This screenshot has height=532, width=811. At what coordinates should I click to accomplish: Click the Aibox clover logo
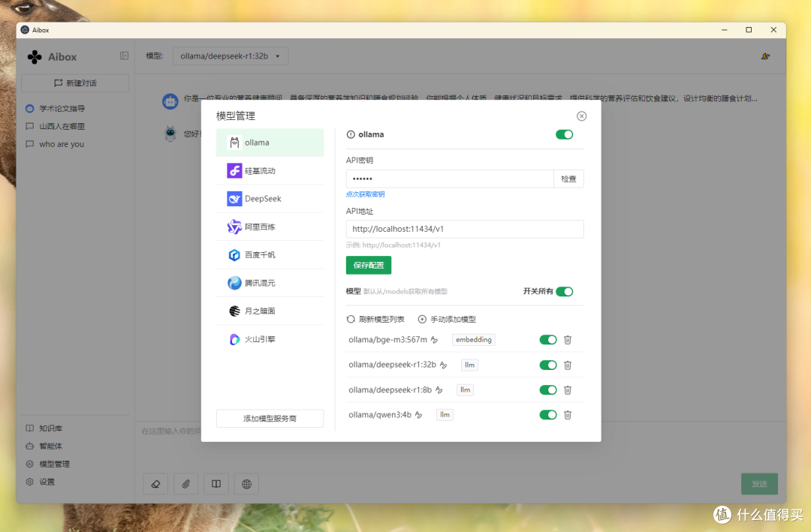click(34, 57)
